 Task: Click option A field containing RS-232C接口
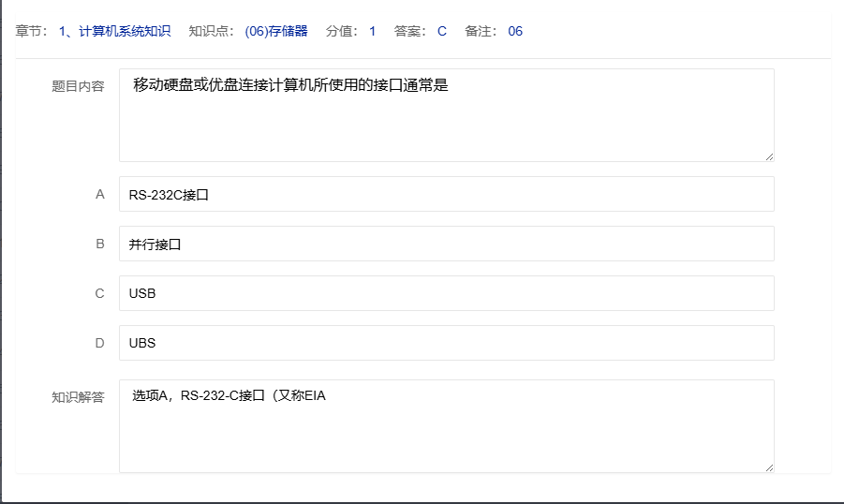[446, 194]
